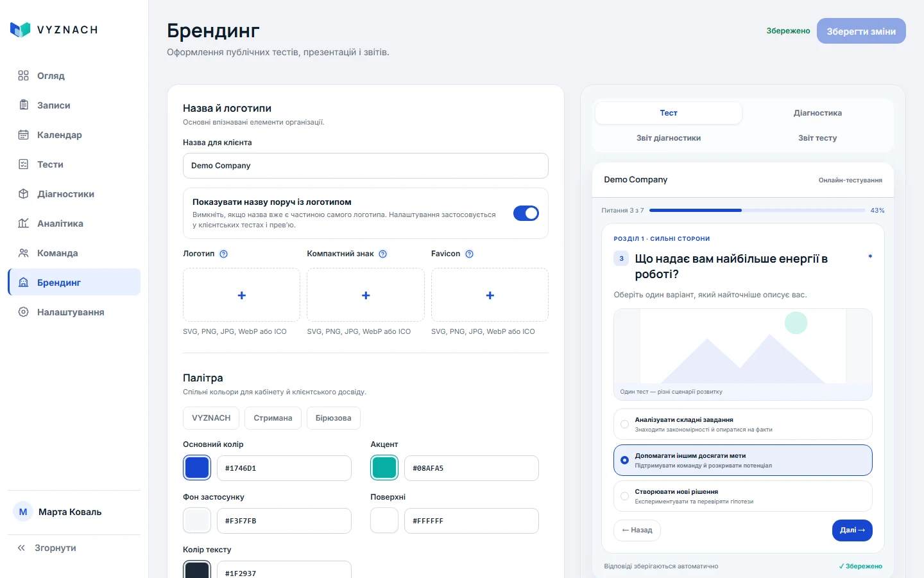Upload an image in the Логотип box
This screenshot has width=924, height=578.
pyautogui.click(x=241, y=295)
